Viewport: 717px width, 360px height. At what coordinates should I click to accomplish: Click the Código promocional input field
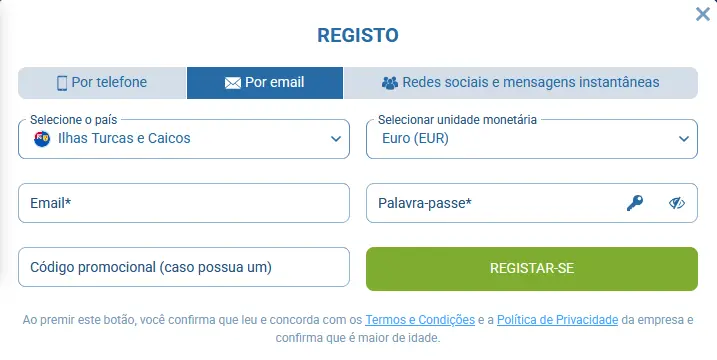[x=184, y=267]
